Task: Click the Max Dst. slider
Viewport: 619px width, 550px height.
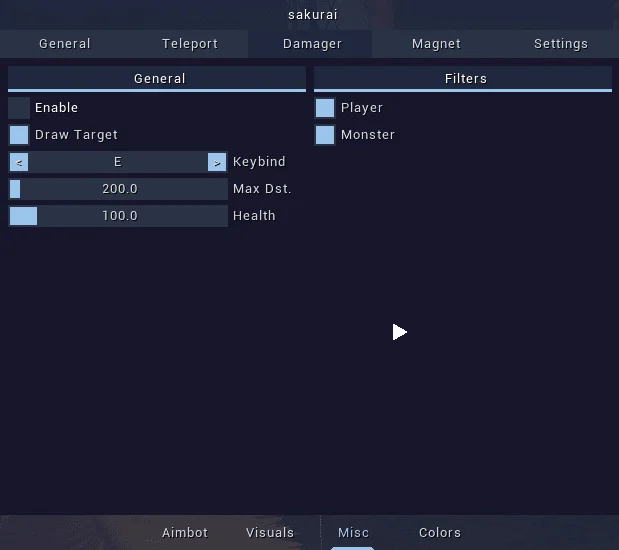Action: 118,189
